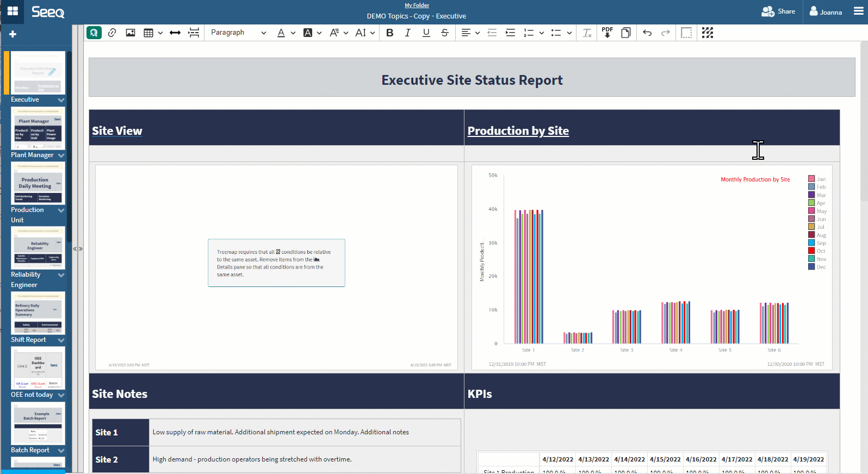This screenshot has width=868, height=474.
Task: Open the Paragraph style dropdown
Action: [x=238, y=33]
